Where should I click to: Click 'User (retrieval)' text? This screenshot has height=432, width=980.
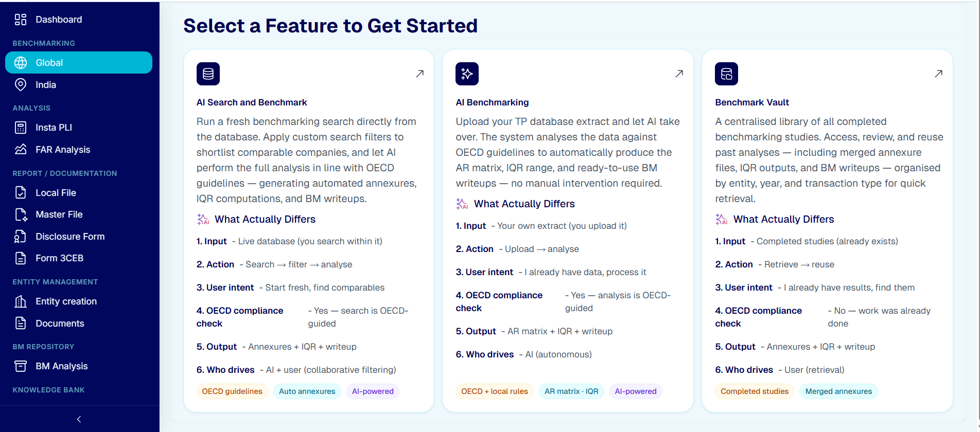click(x=814, y=370)
